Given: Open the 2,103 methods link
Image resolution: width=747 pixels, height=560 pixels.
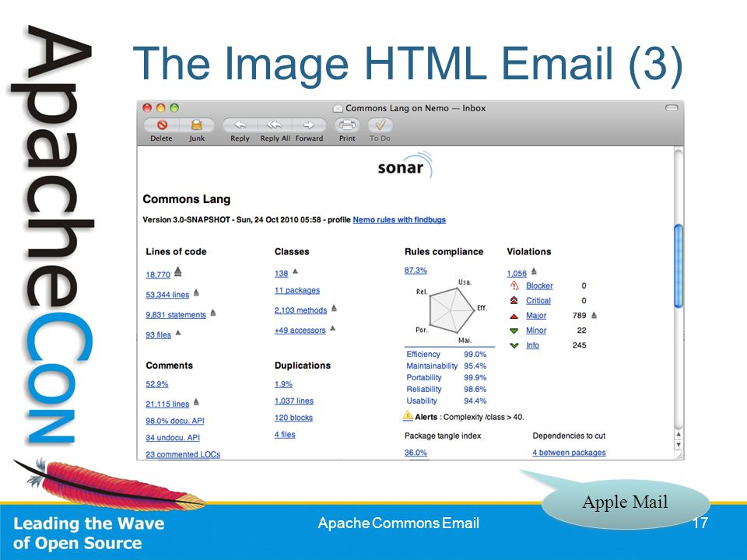Looking at the screenshot, I should click(x=300, y=310).
